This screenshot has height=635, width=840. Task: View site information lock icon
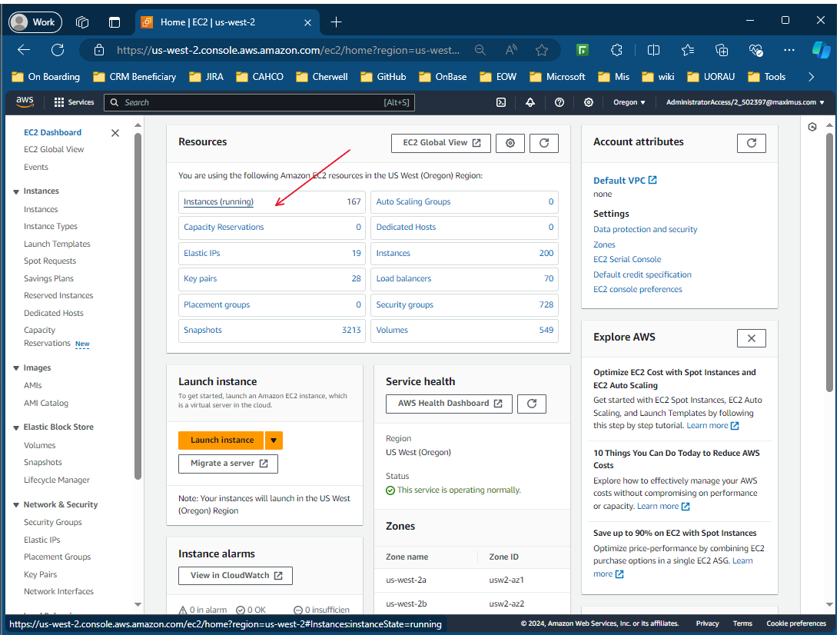[x=99, y=50]
